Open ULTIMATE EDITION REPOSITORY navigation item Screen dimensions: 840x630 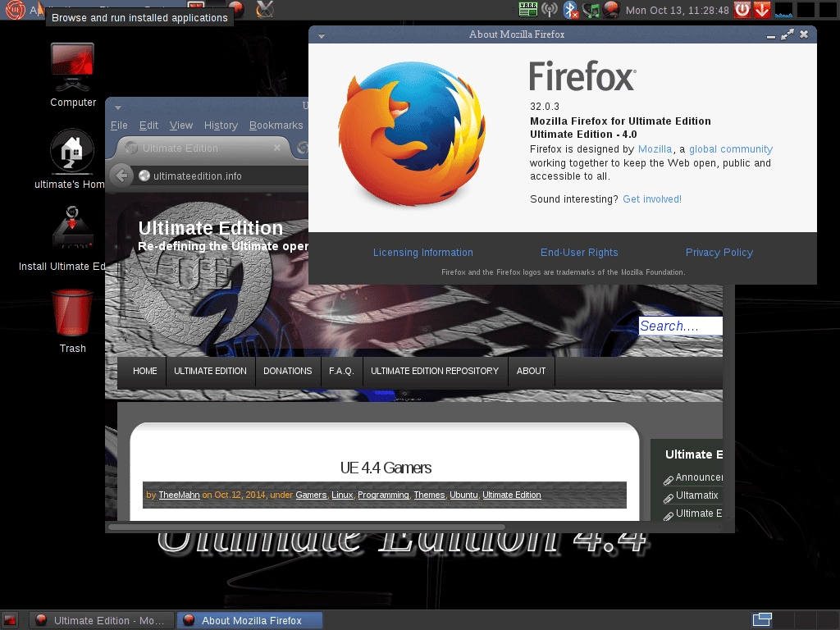[435, 371]
